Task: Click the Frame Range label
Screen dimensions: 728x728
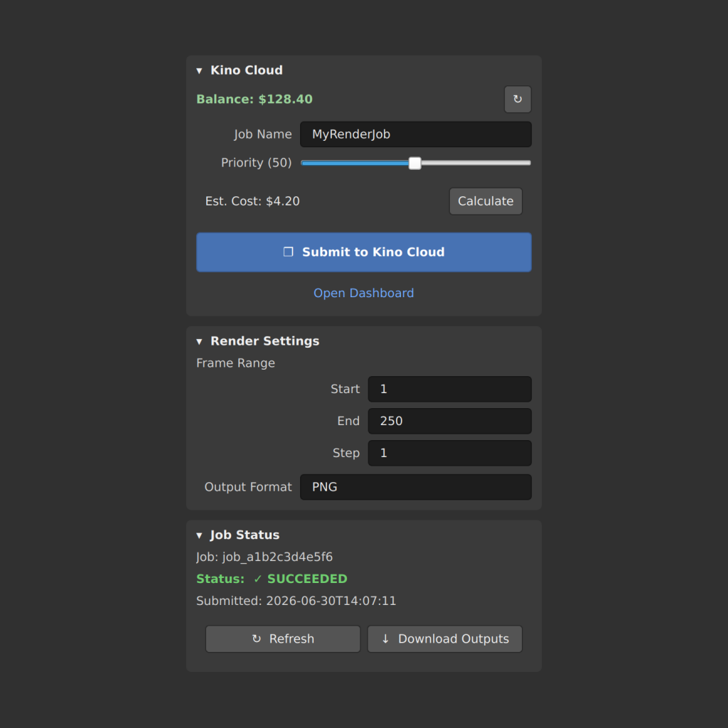Action: [235, 363]
